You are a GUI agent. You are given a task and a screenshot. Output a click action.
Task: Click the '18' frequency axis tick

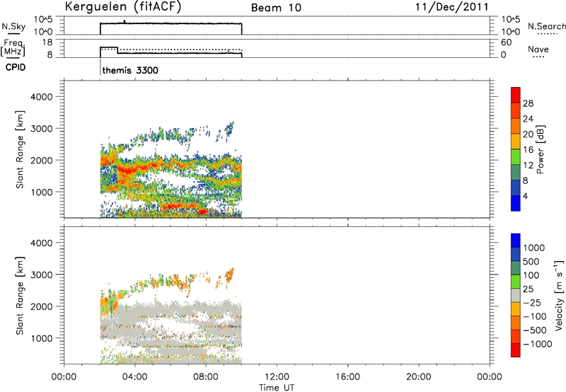pyautogui.click(x=47, y=42)
